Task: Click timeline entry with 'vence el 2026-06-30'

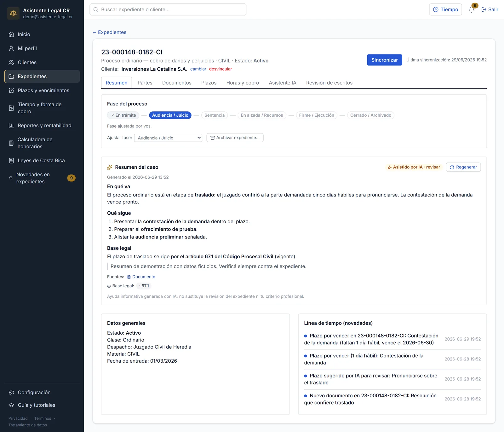Action: [392, 339]
